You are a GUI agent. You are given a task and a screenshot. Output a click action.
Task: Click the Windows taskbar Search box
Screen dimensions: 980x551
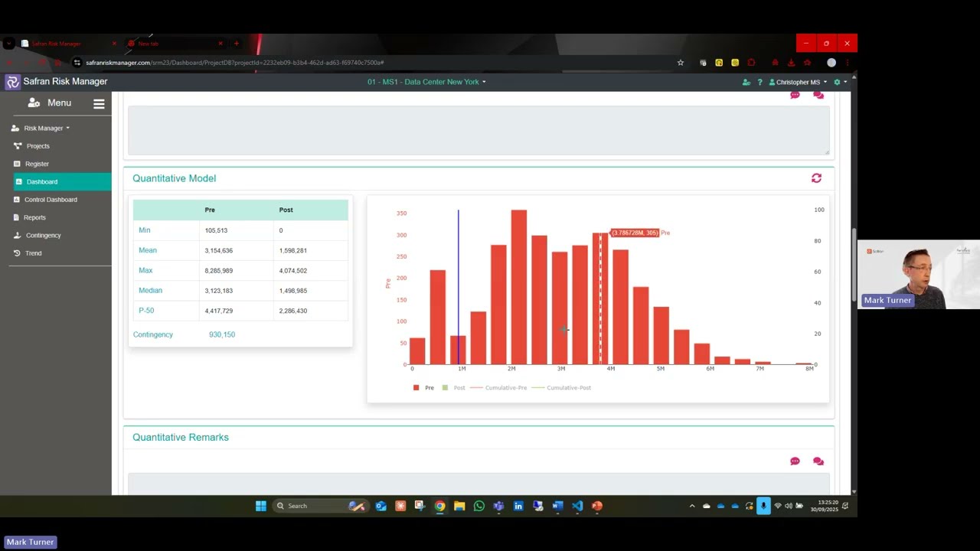click(x=319, y=506)
